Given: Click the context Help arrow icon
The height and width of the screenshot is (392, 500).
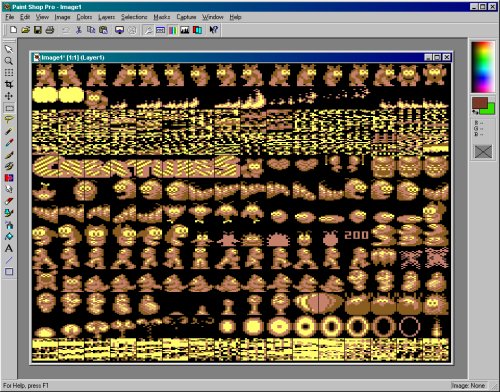Looking at the screenshot, I should pyautogui.click(x=213, y=30).
